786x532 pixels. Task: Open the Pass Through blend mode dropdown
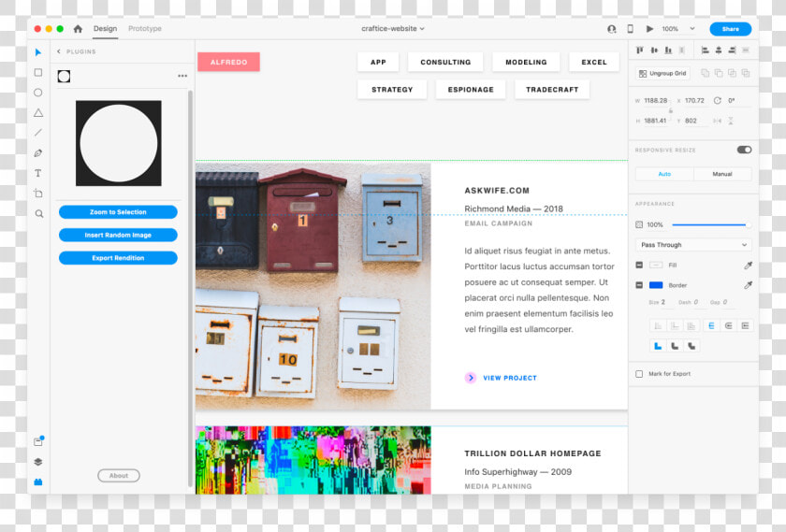click(693, 245)
